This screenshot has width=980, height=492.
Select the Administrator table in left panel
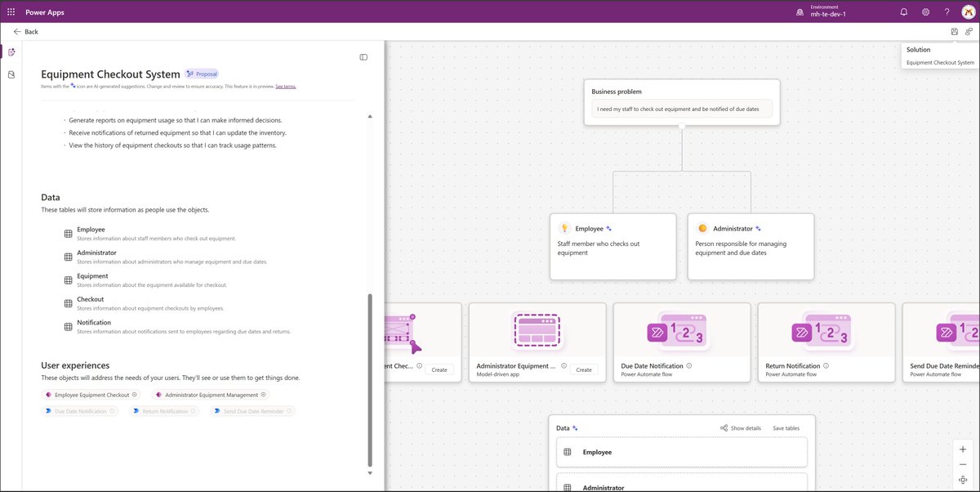[166, 257]
